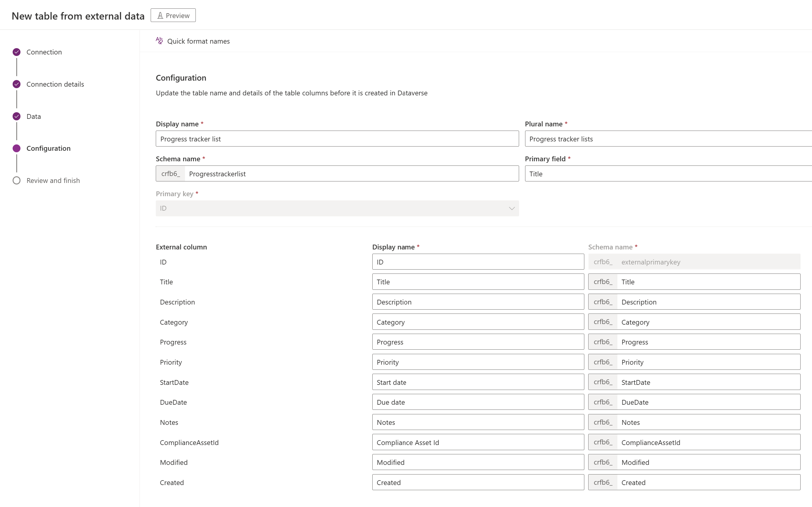The width and height of the screenshot is (812, 507).
Task: Select the Connection menu step
Action: (x=44, y=51)
